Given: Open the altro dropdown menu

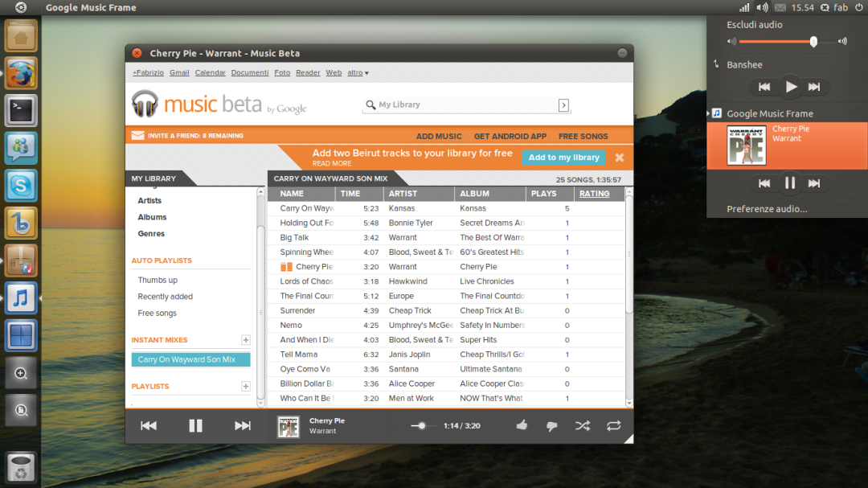Looking at the screenshot, I should point(358,72).
